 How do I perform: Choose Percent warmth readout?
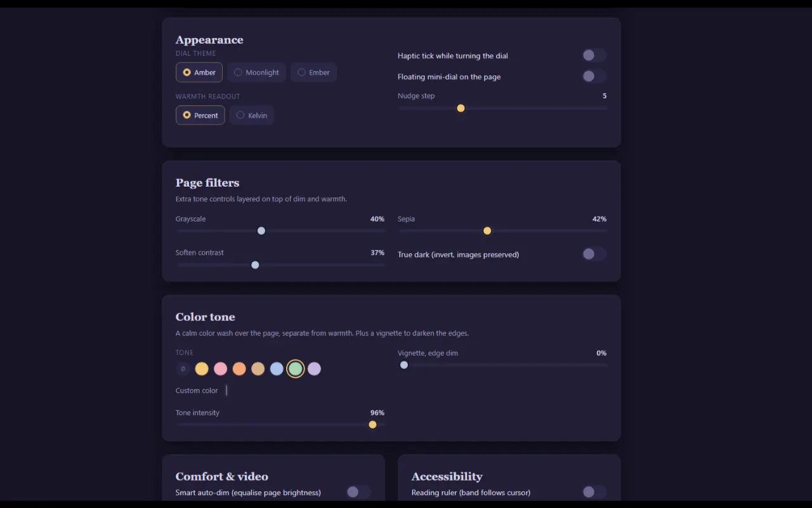click(x=200, y=115)
